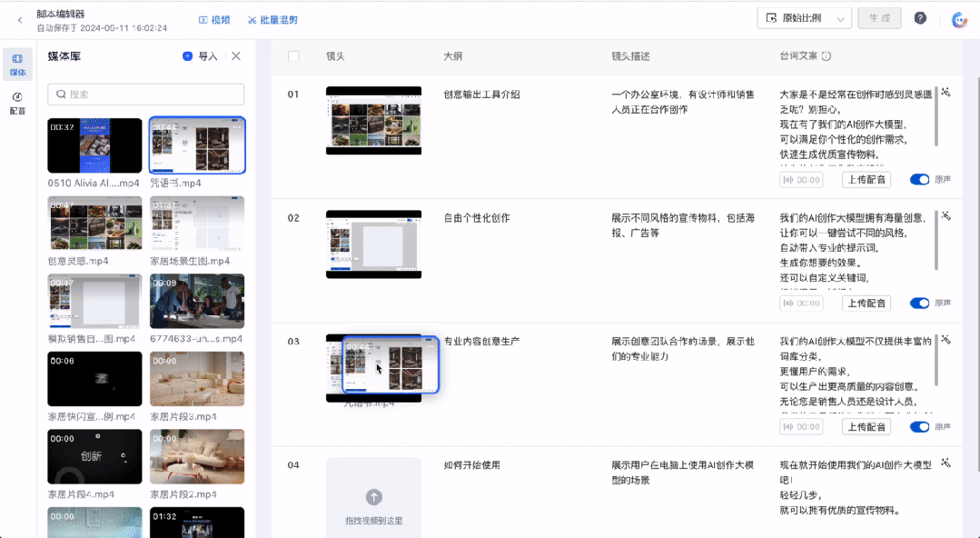Image resolution: width=980 pixels, height=538 pixels.
Task: Click the script text scrollbar in row 01
Action: [x=935, y=117]
